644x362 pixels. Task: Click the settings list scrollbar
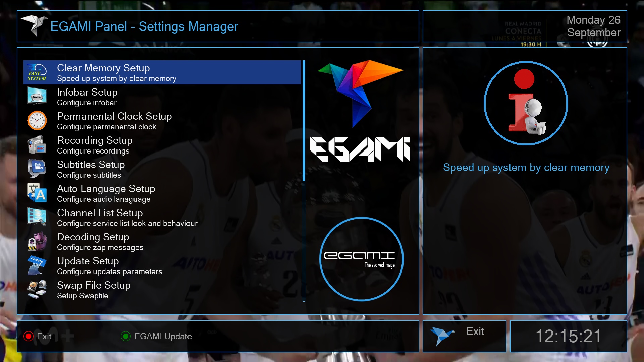click(x=304, y=181)
